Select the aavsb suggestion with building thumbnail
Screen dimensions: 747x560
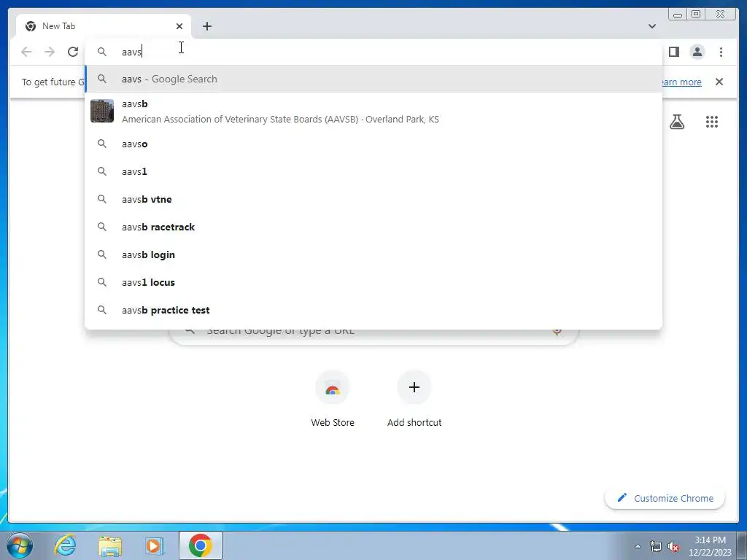click(x=373, y=112)
